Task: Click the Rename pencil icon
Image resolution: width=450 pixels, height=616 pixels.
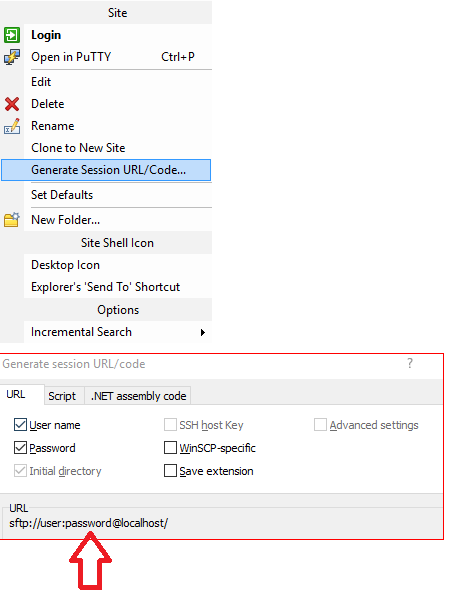Action: coord(12,126)
